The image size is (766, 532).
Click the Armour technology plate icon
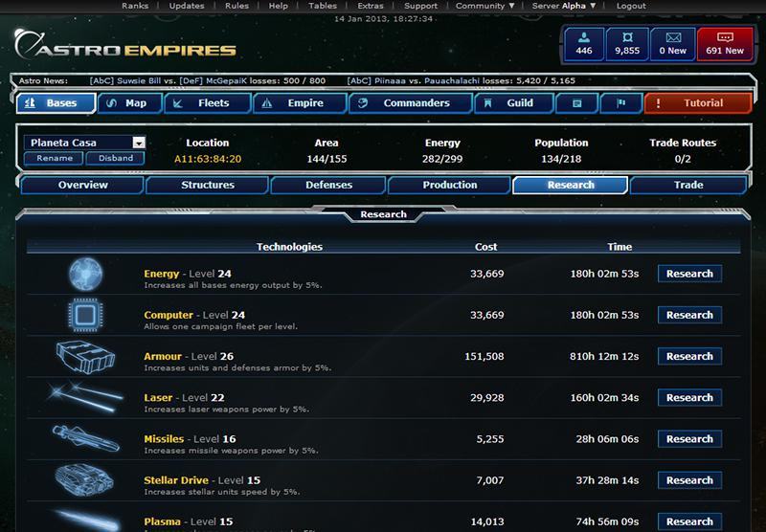[x=85, y=357]
